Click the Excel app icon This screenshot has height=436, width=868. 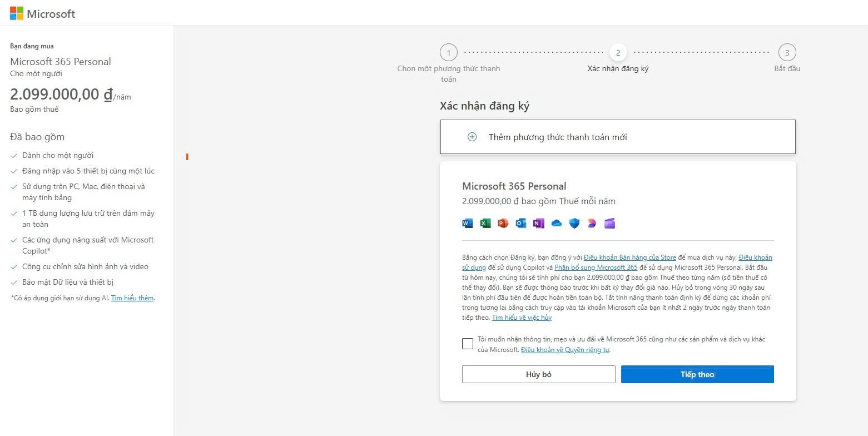[485, 224]
